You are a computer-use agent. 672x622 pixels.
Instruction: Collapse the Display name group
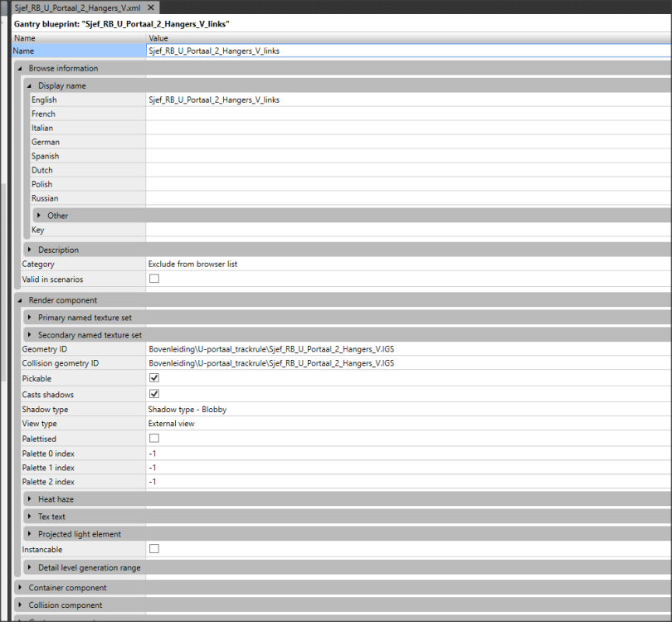point(30,85)
